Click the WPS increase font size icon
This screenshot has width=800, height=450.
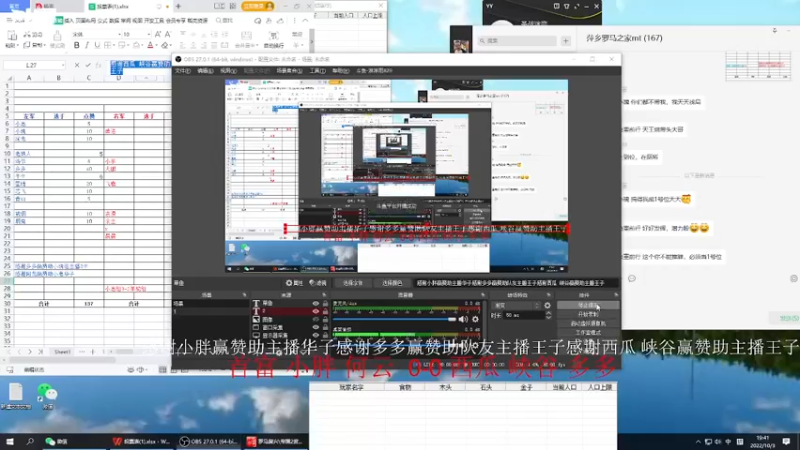tap(158, 34)
